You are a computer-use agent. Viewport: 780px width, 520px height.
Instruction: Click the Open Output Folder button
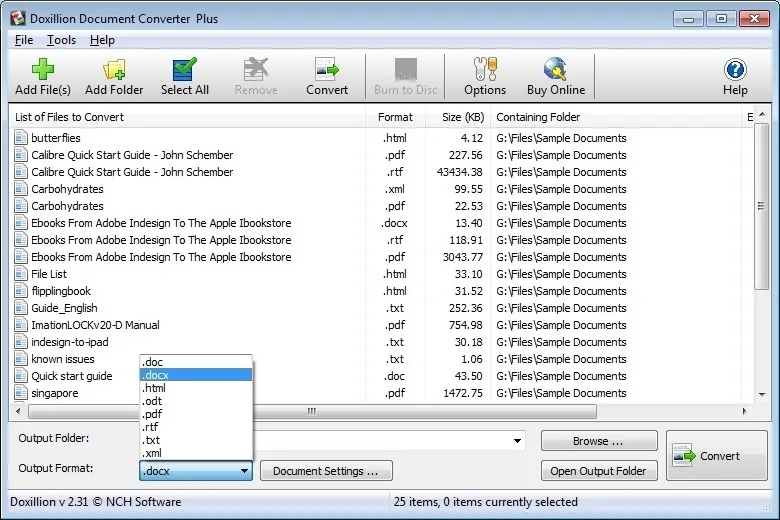599,471
